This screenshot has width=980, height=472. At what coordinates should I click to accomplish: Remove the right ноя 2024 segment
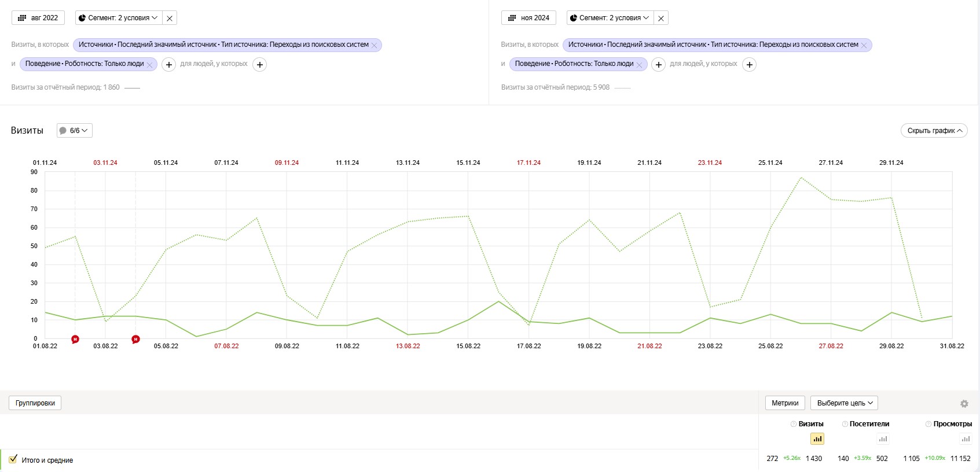click(660, 19)
